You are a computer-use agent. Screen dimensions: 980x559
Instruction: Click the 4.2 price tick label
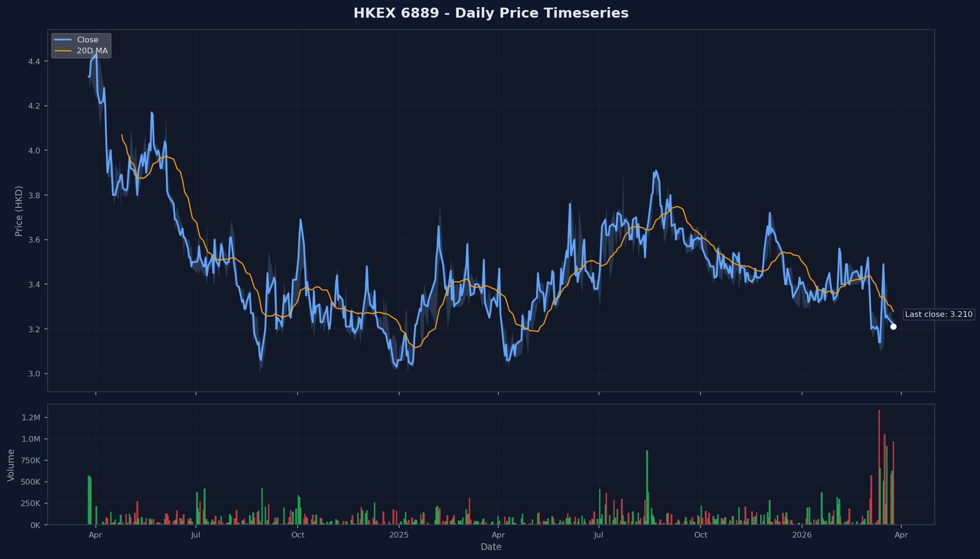coord(34,106)
